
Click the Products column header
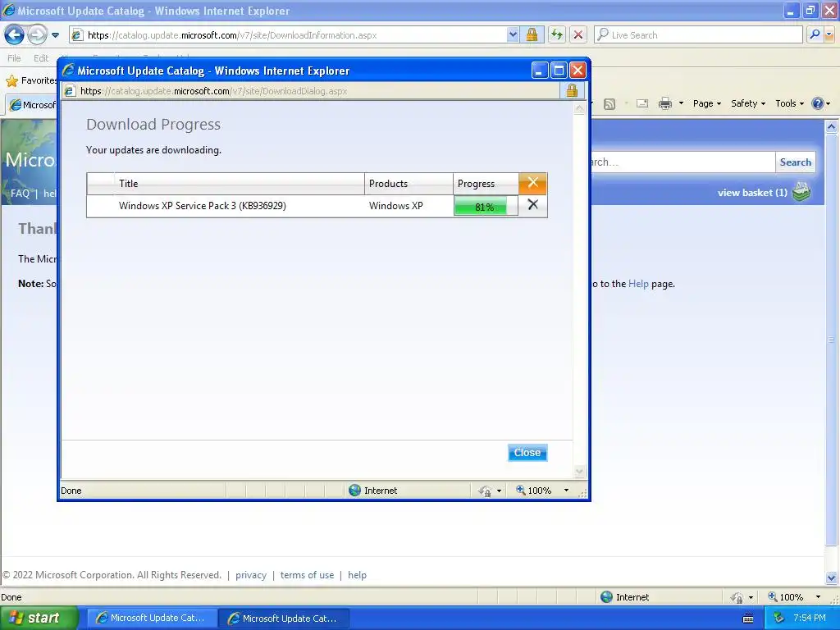pyautogui.click(x=409, y=184)
